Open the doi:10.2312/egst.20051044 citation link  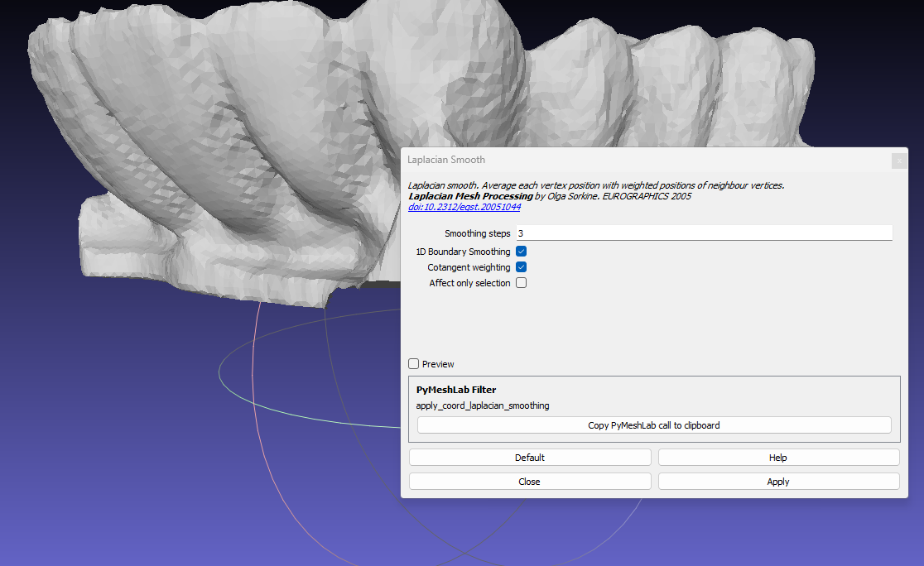click(464, 207)
